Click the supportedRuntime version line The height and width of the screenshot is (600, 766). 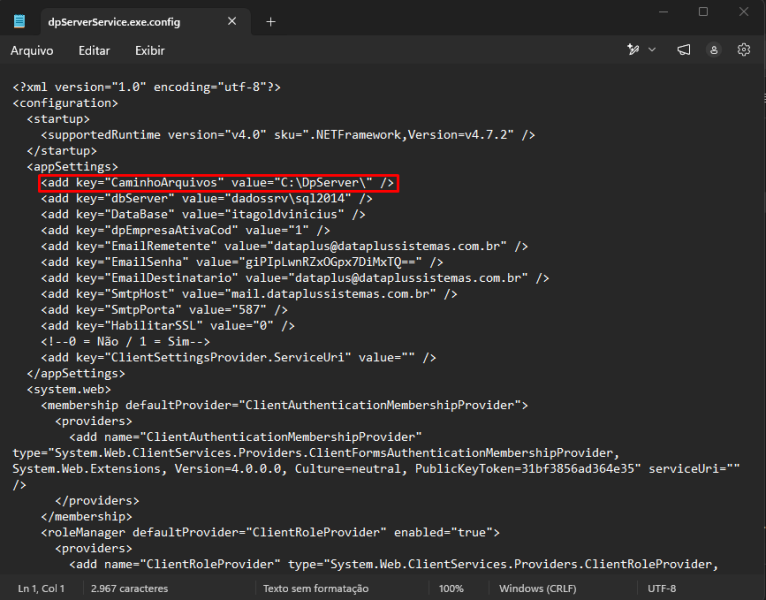point(288,135)
